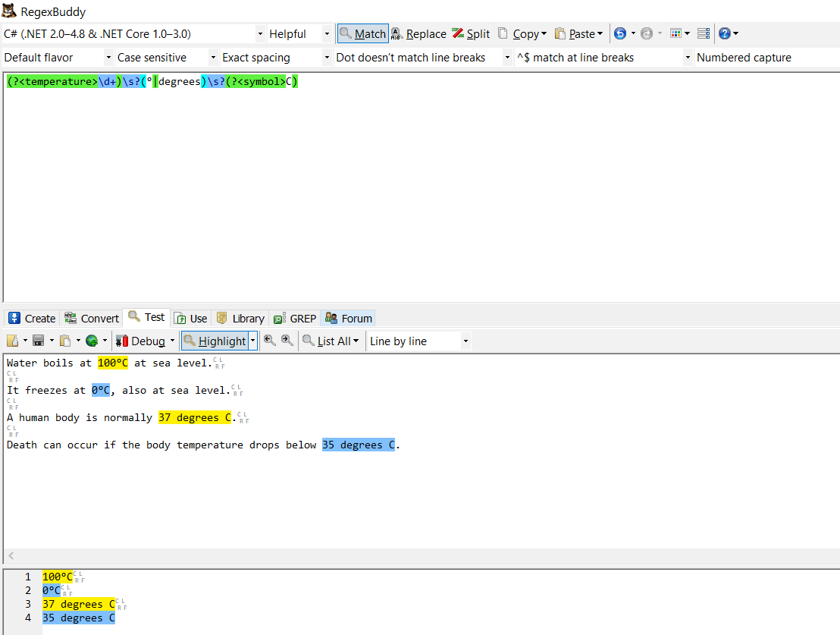Click the Find Previous match magnifier icon
Image resolution: width=840 pixels, height=635 pixels.
pos(269,341)
